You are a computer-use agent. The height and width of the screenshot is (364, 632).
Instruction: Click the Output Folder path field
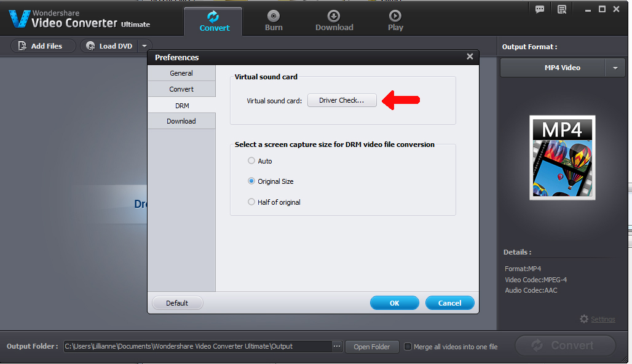pyautogui.click(x=197, y=346)
